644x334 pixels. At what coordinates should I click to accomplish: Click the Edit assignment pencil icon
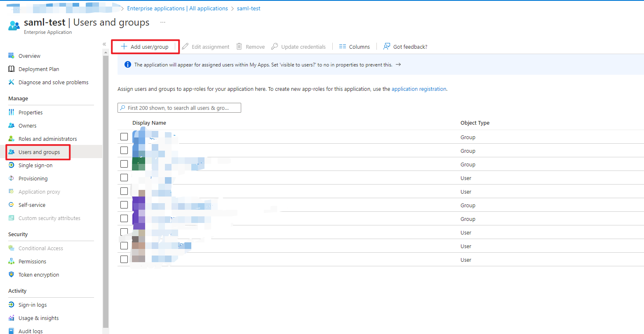185,46
